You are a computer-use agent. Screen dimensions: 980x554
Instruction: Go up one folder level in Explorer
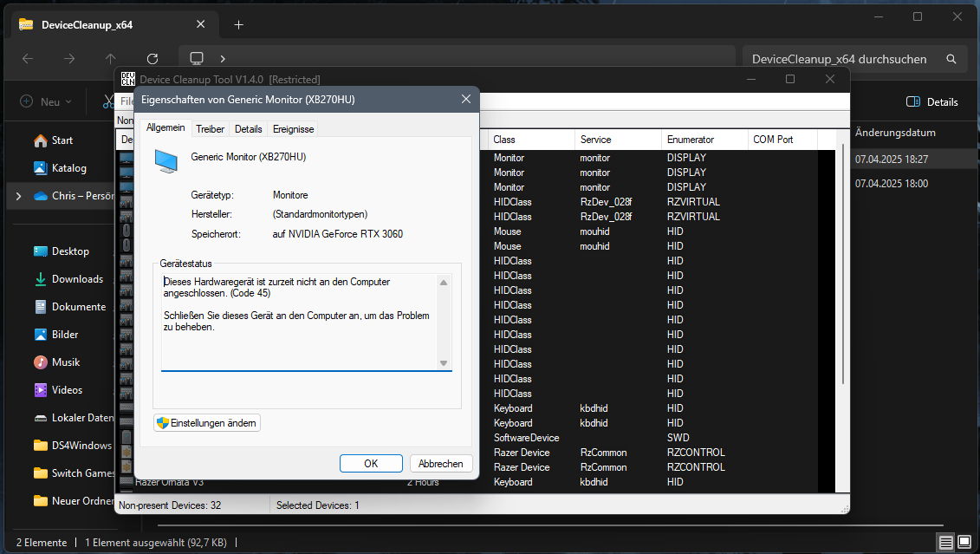pos(111,59)
